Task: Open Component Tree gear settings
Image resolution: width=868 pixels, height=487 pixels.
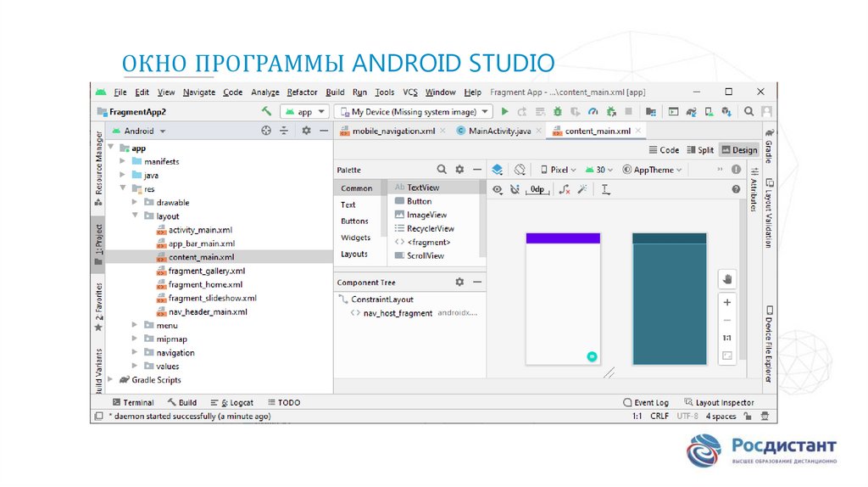Action: click(x=459, y=282)
